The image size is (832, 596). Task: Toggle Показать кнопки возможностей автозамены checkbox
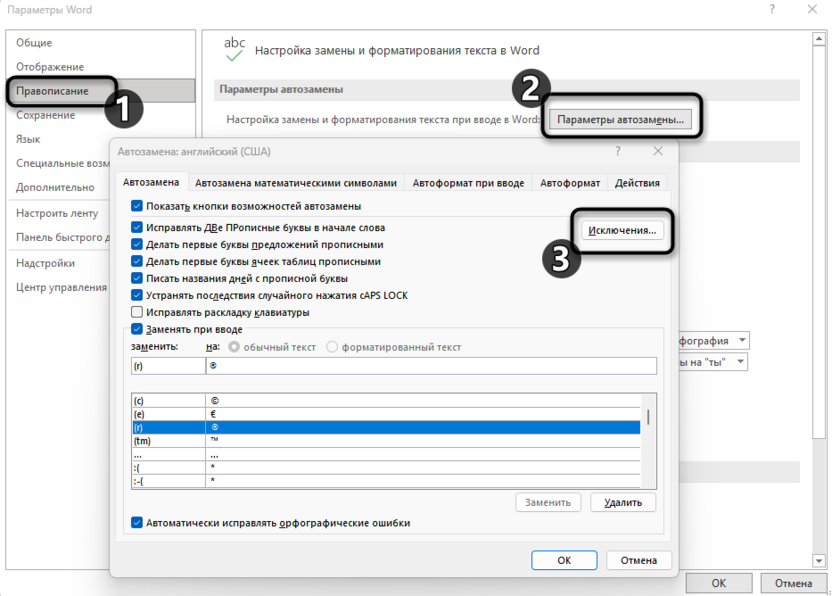coord(137,206)
